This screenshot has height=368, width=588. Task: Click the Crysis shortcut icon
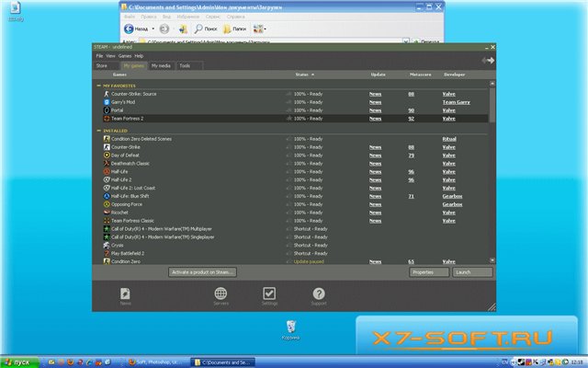pyautogui.click(x=107, y=246)
